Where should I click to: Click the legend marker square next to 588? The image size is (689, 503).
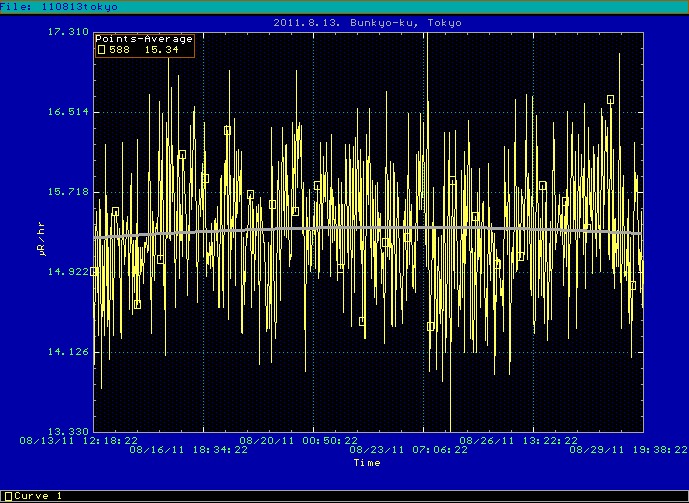coord(101,49)
